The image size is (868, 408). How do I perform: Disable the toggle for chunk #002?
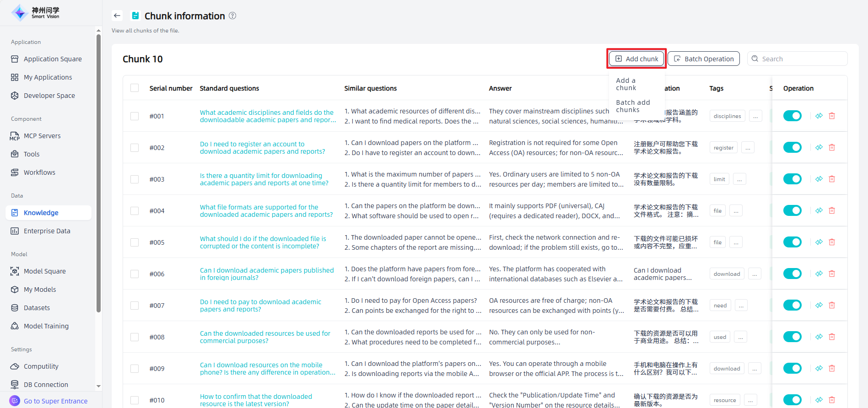tap(792, 147)
